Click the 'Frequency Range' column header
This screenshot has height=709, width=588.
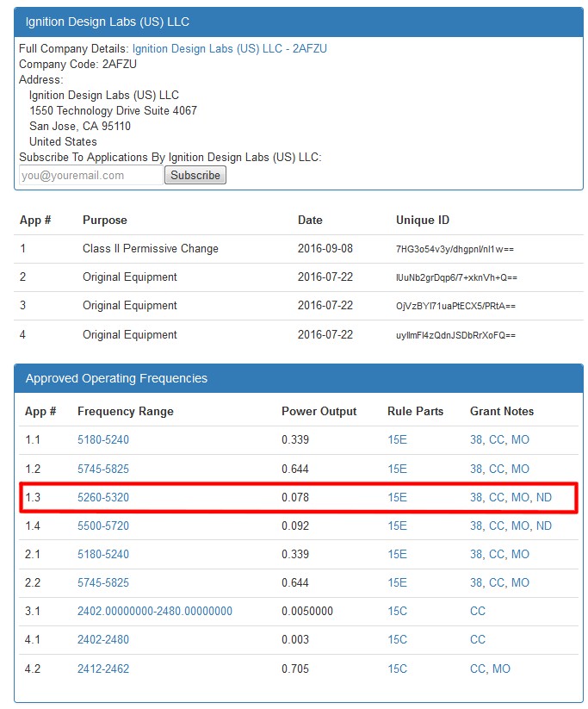[126, 412]
